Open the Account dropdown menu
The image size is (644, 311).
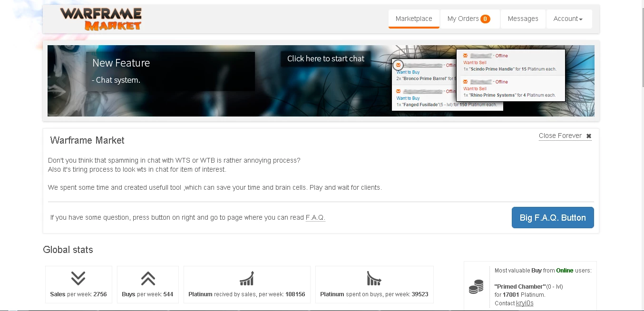pos(568,19)
